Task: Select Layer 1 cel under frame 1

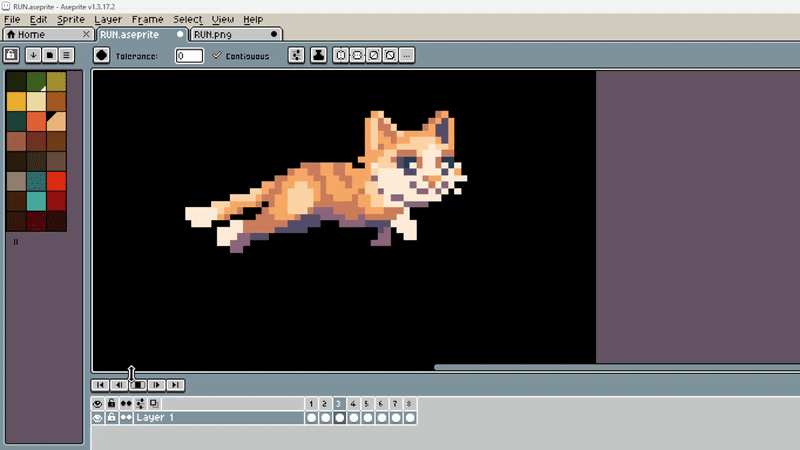Action: click(x=311, y=418)
